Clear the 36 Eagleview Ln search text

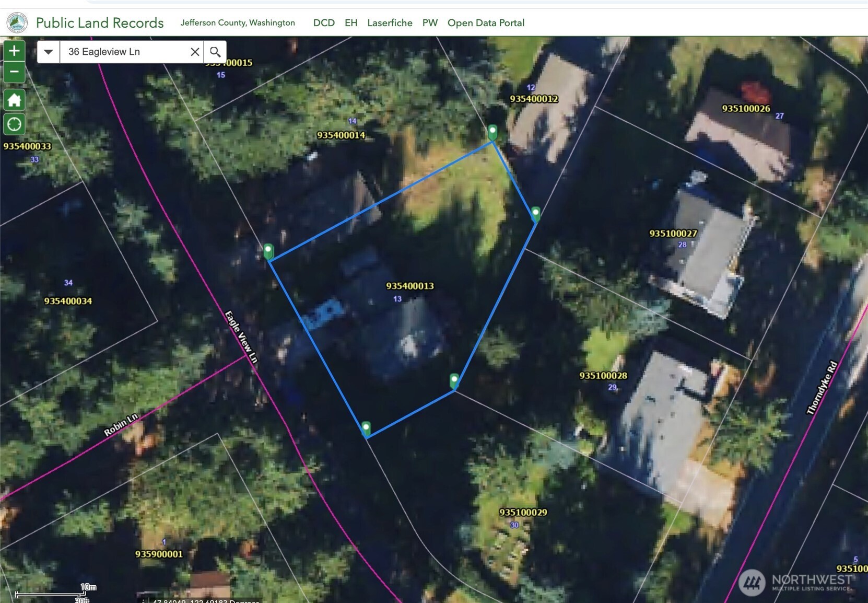point(195,52)
